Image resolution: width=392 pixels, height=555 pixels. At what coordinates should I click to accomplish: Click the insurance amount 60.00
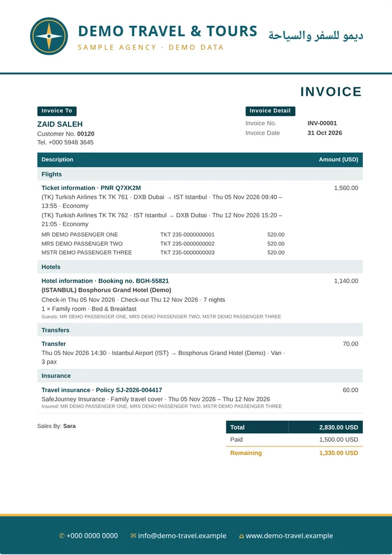[350, 390]
